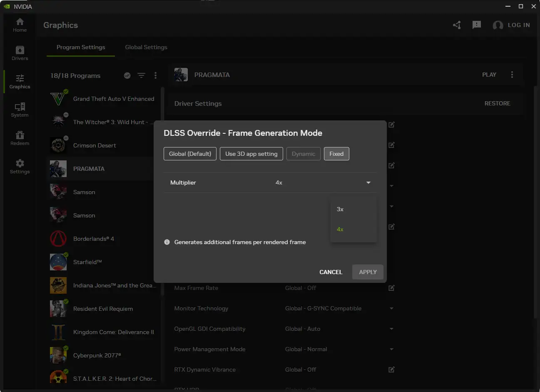Screen dimensions: 540x392
Task: Click the Global - Auto value
Action: [303, 329]
